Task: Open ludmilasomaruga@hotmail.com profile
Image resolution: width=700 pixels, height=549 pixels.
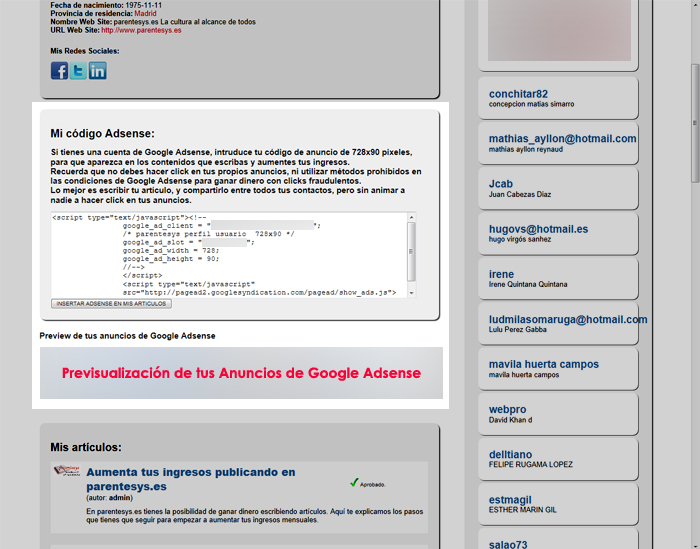Action: click(568, 319)
